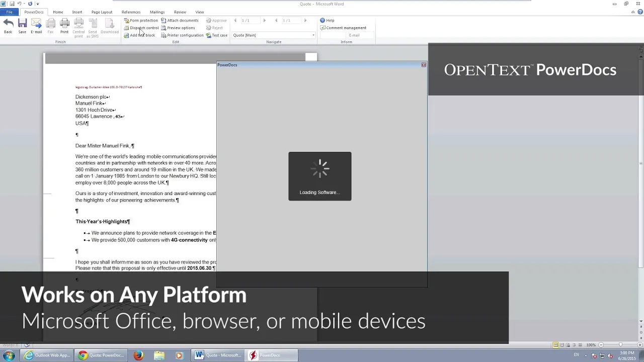The width and height of the screenshot is (644, 362).
Task: Click zoom out minus button
Action: 601,345
